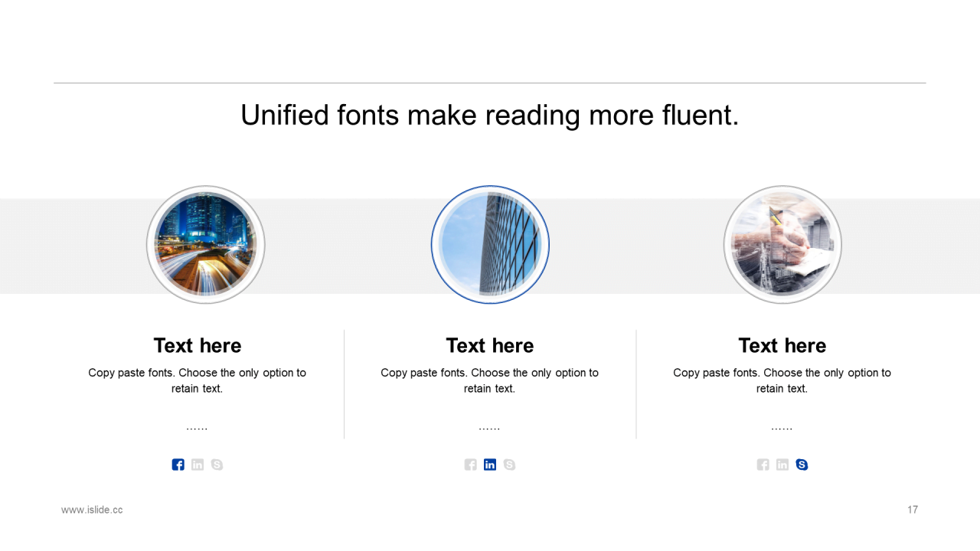Select the night city traffic circular image

(x=205, y=245)
